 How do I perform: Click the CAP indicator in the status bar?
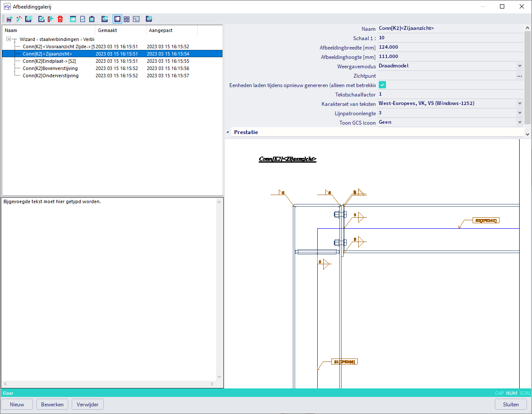(x=499, y=393)
